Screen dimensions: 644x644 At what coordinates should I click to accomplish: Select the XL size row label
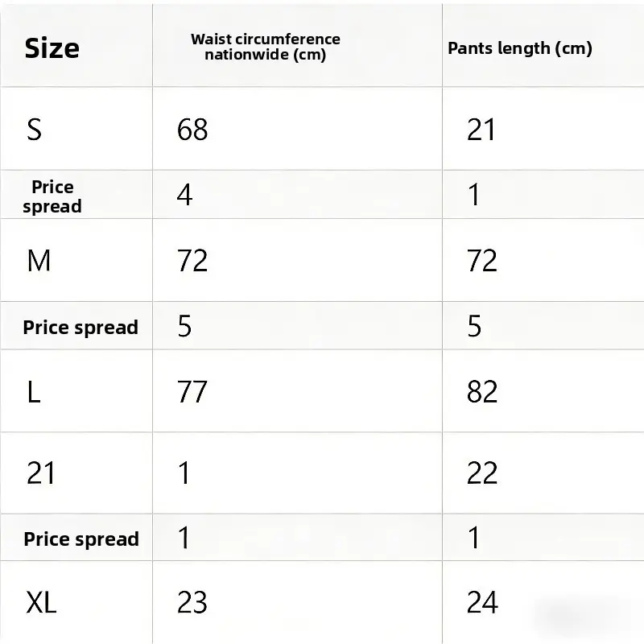point(42,602)
